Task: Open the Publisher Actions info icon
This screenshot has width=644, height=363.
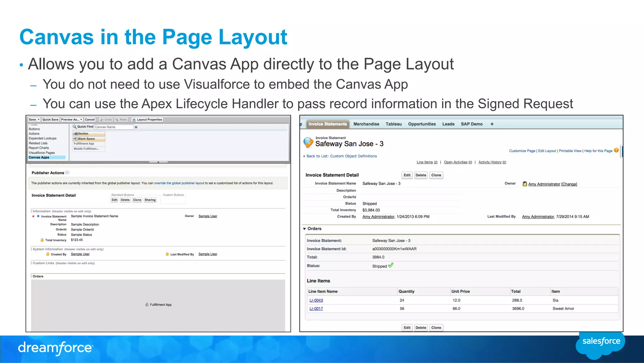Action: 67,173
